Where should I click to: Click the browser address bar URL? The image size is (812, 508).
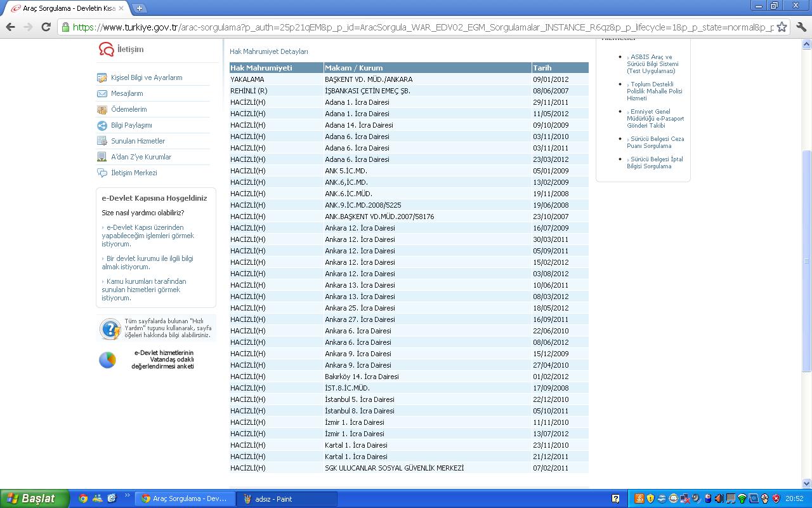(x=422, y=27)
